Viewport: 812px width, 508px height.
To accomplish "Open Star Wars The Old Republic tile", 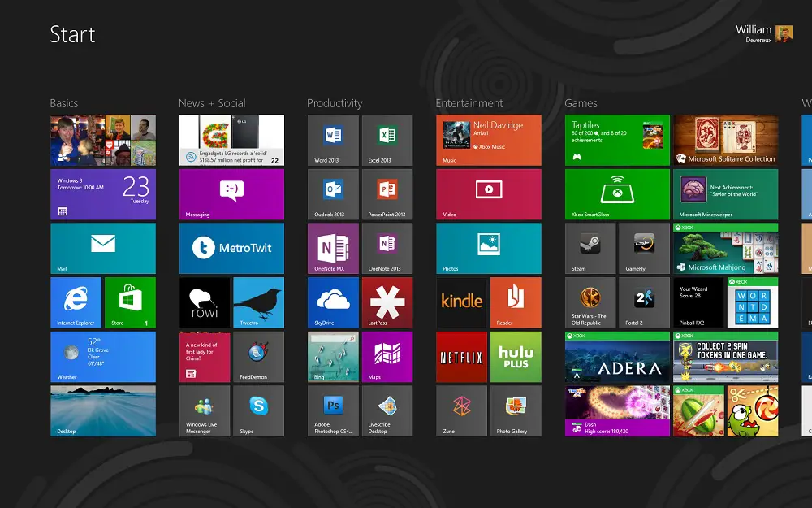I will (x=590, y=302).
